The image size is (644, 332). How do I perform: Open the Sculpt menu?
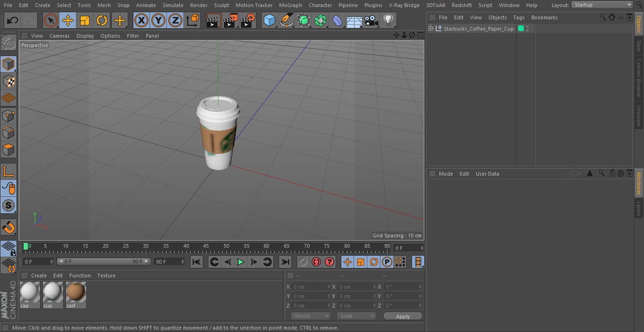(221, 5)
